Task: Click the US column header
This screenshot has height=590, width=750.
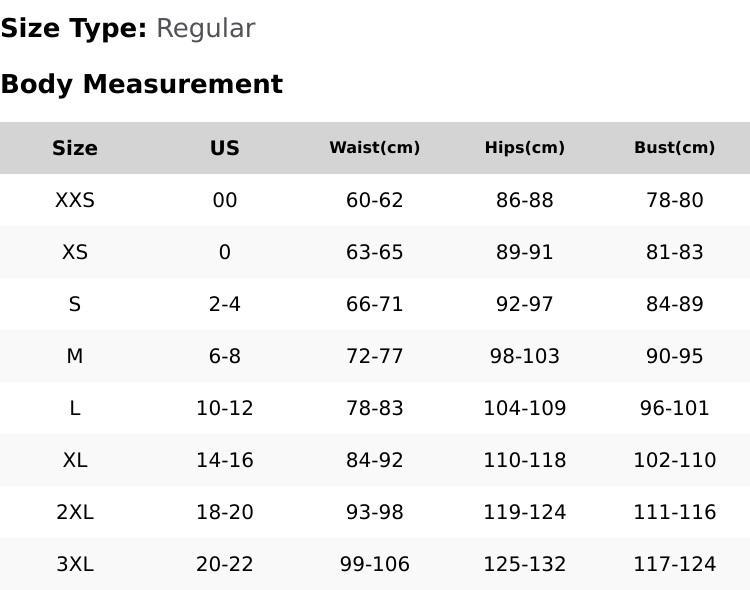Action: (x=225, y=148)
